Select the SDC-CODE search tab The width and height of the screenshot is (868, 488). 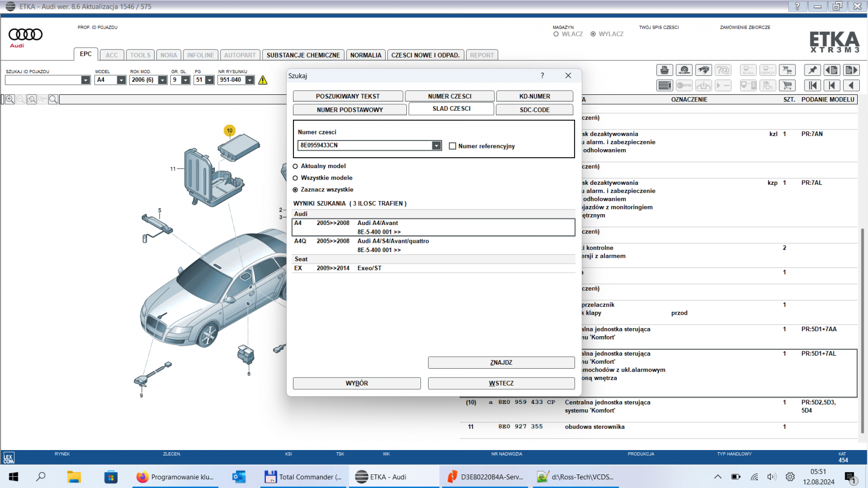[x=535, y=110]
